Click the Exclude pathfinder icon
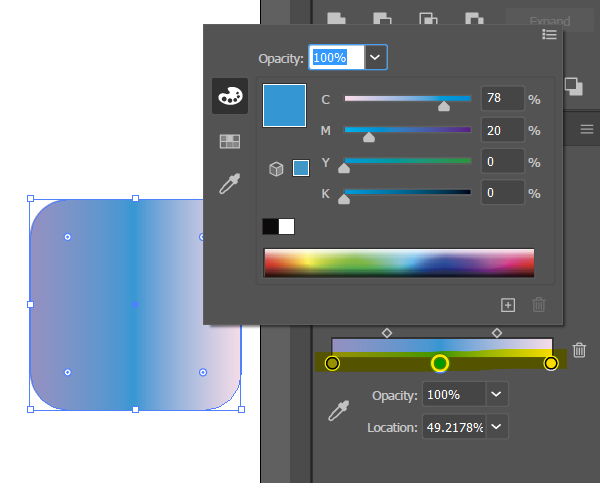This screenshot has height=483, width=600. pos(474,18)
